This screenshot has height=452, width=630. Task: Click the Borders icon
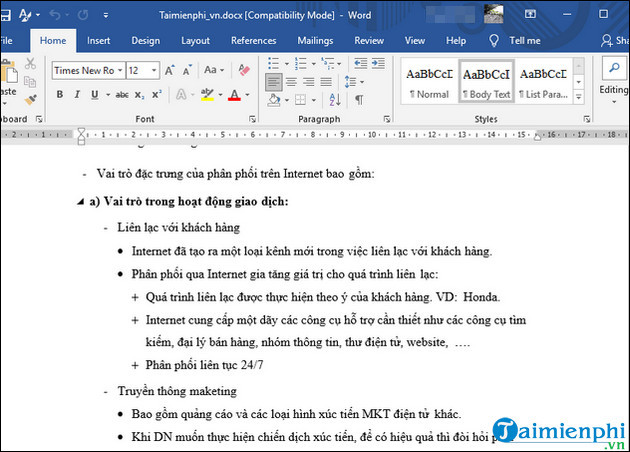[x=301, y=99]
